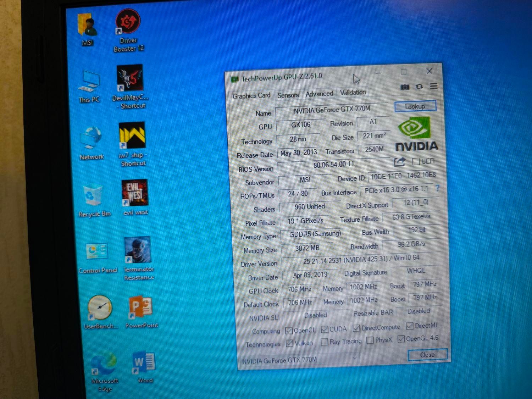Click the BIOS Version field 80.06.54.00.11

(x=334, y=165)
